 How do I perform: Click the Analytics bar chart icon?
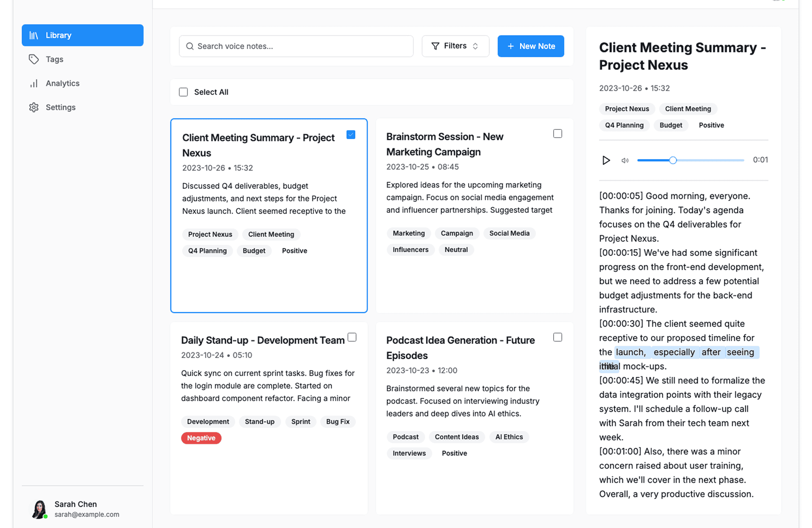click(x=34, y=83)
